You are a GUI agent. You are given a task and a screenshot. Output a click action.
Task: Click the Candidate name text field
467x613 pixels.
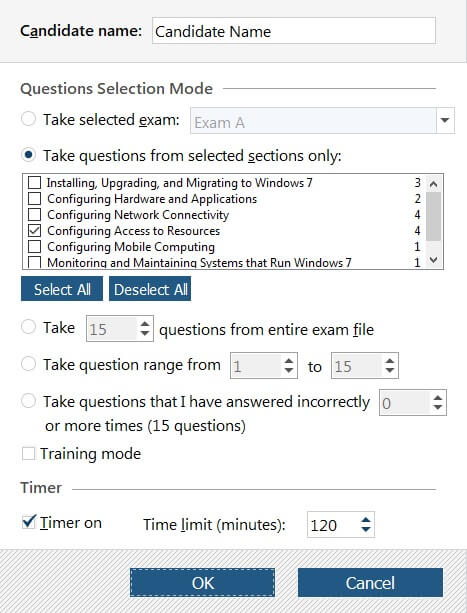pos(293,31)
